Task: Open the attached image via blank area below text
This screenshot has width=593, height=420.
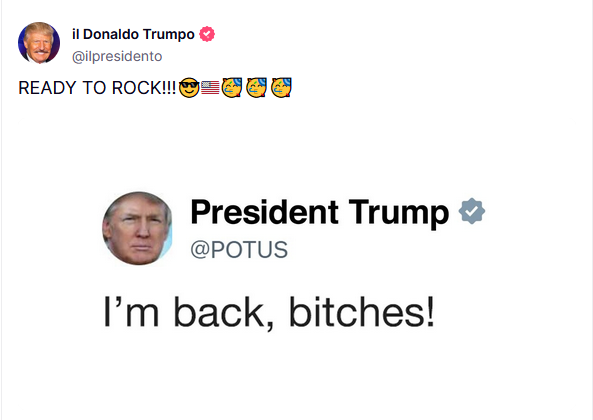Action: 297,374
